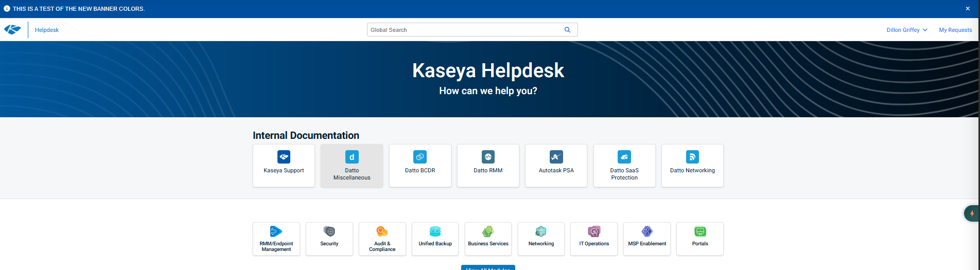The height and width of the screenshot is (270, 980).
Task: Click the Kaseya logo in header
Action: (12, 30)
